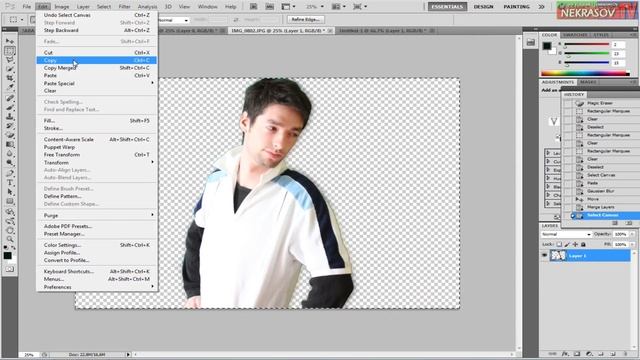Choose Content-Aware Scale in Edit menu

click(96, 140)
